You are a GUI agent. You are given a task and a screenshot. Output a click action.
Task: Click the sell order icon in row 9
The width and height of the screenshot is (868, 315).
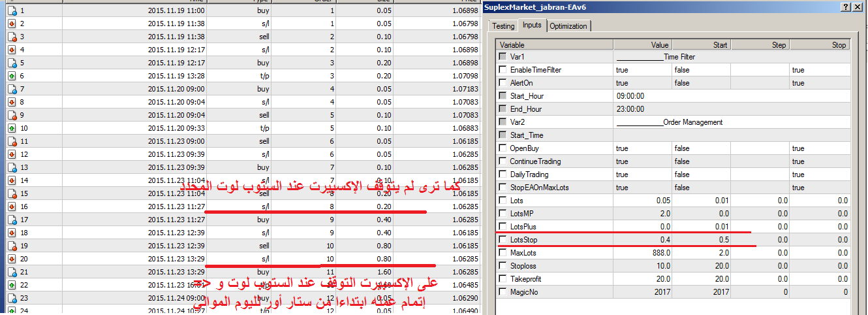tap(12, 115)
